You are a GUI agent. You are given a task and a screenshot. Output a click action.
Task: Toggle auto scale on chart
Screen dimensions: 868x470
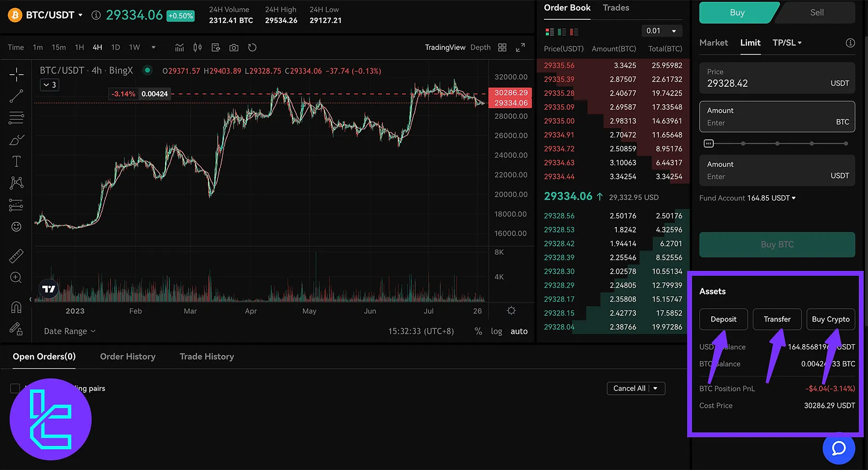pyautogui.click(x=519, y=331)
